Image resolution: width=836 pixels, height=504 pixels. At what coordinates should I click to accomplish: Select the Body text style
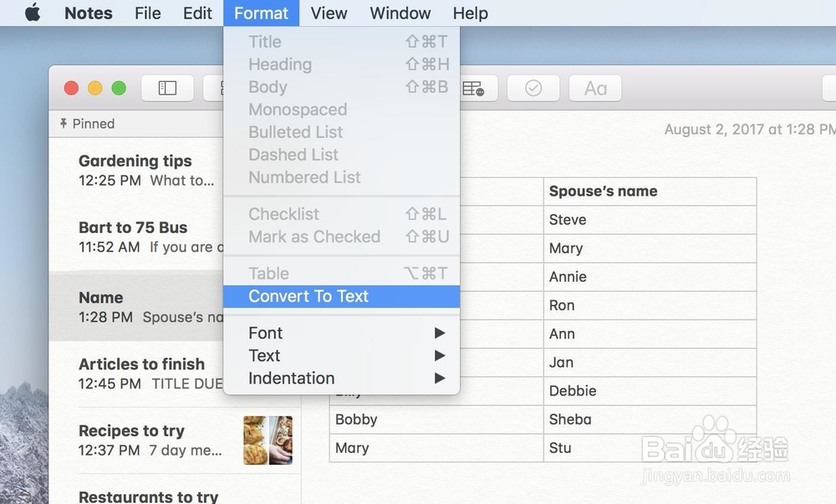coord(268,87)
